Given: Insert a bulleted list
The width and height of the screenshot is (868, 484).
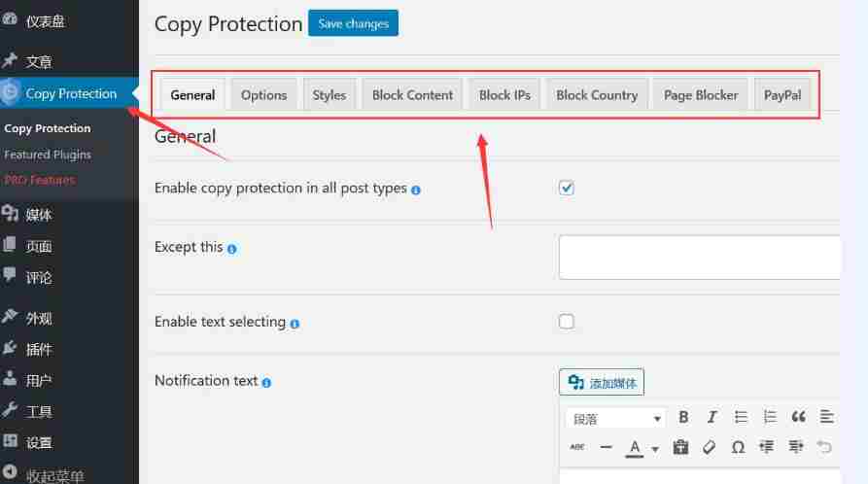Looking at the screenshot, I should point(741,417).
